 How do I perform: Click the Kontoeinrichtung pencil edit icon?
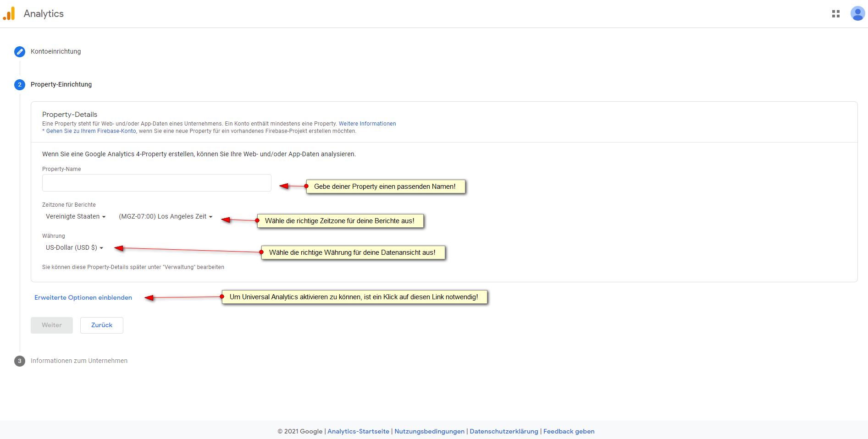pos(20,52)
